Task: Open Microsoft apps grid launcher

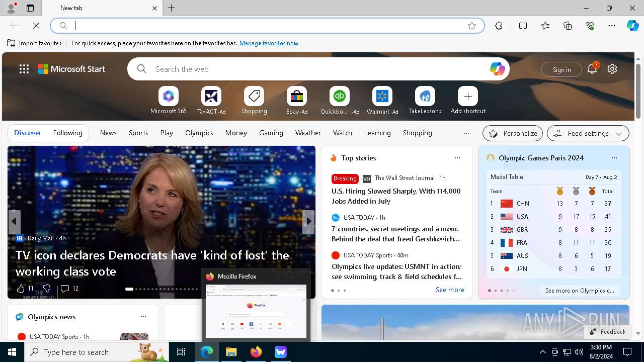Action: tap(24, 69)
